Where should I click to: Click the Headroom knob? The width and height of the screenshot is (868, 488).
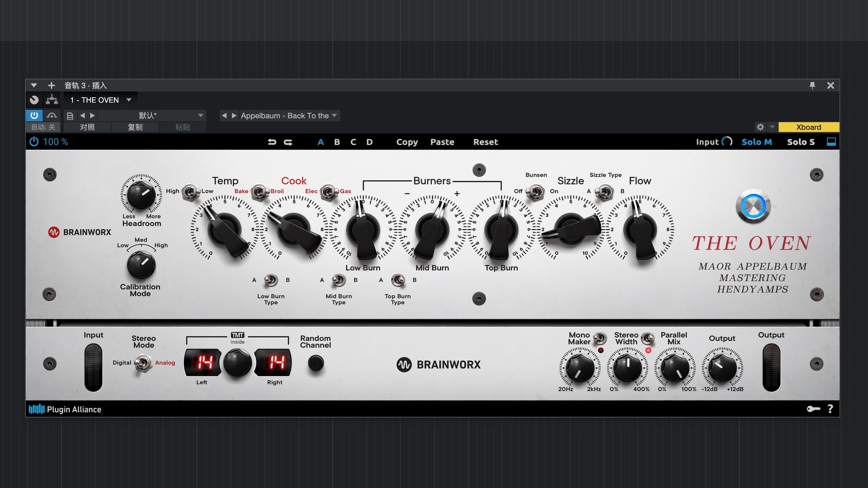141,194
